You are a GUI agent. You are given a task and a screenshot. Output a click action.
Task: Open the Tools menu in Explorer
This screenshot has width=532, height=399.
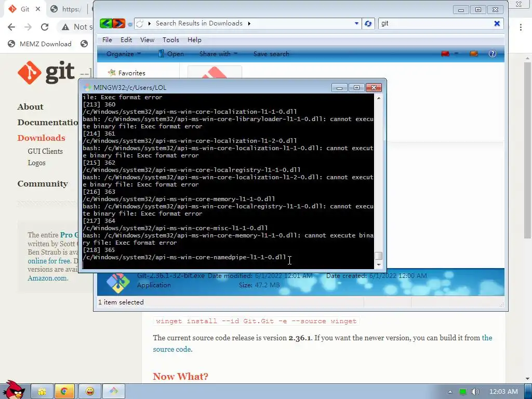point(170,39)
